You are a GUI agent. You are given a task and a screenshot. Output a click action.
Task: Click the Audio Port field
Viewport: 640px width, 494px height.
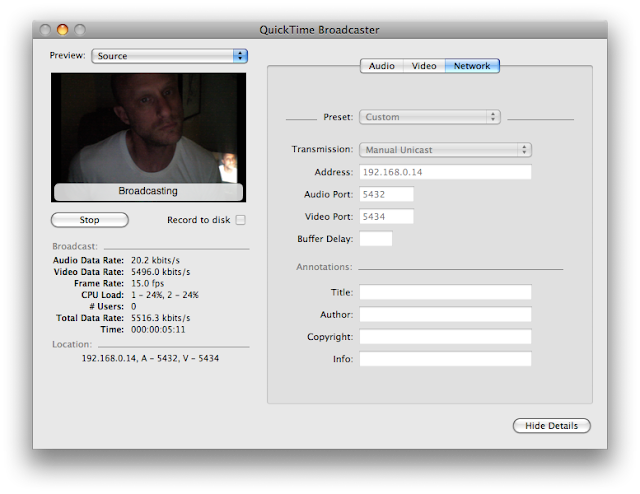(387, 194)
